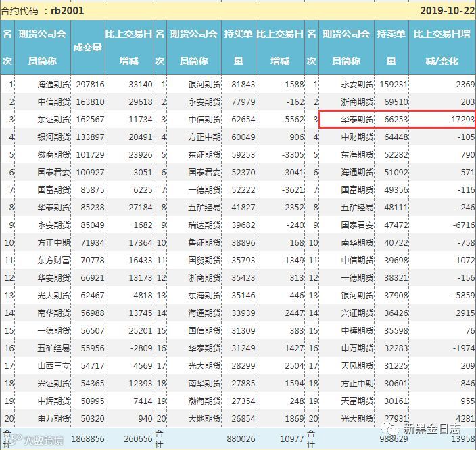476x450 pixels.
Task: Select volume change value 27184
Action: (141, 208)
